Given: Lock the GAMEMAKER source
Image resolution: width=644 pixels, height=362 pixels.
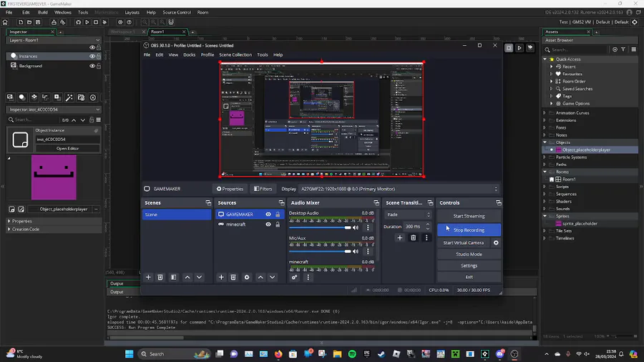Looking at the screenshot, I should (x=278, y=214).
